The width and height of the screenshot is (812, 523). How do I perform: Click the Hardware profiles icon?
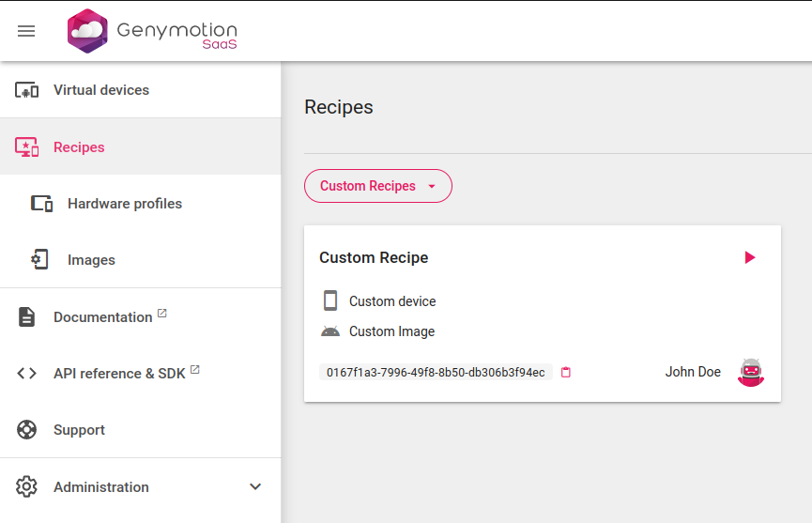(41, 204)
